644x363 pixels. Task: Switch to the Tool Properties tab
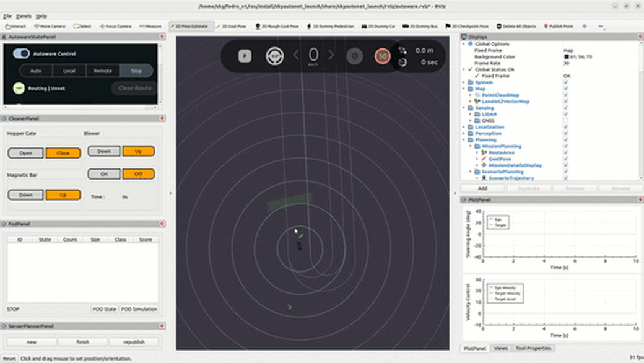click(x=533, y=348)
